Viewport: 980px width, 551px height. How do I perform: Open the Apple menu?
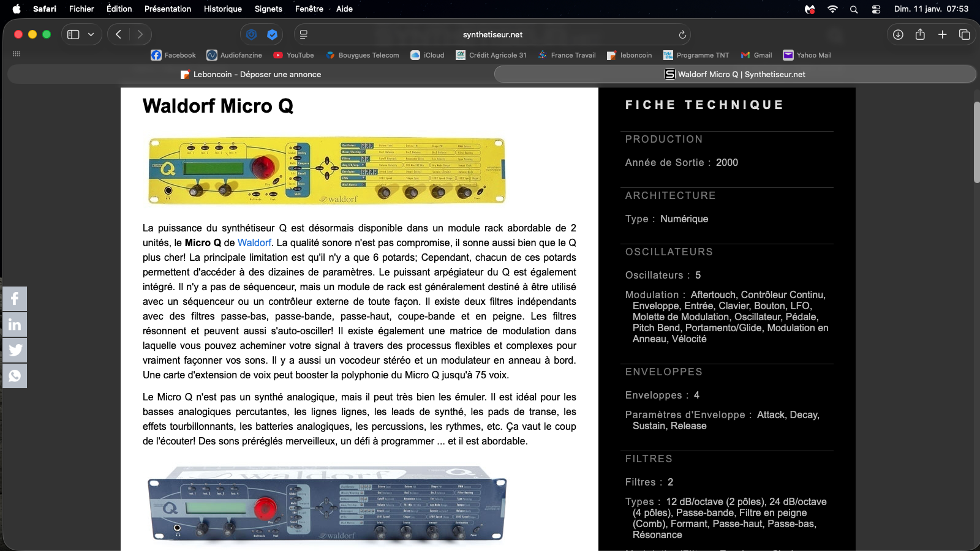[x=17, y=9]
